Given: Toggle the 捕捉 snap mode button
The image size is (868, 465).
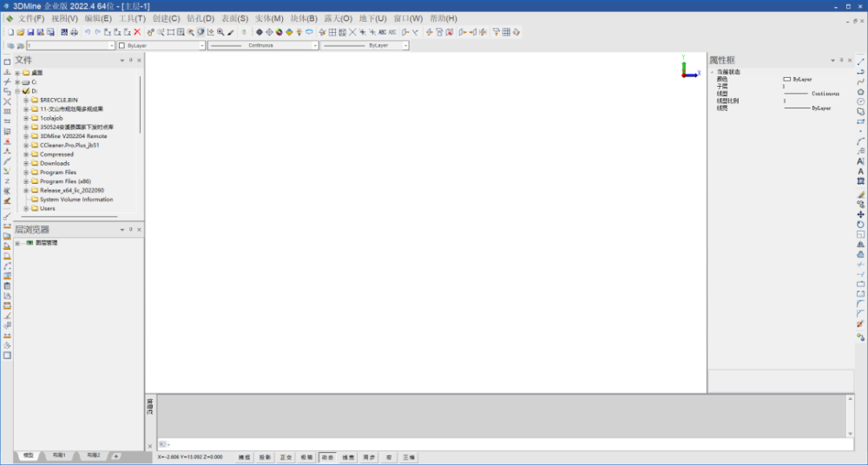Looking at the screenshot, I should pos(245,456).
